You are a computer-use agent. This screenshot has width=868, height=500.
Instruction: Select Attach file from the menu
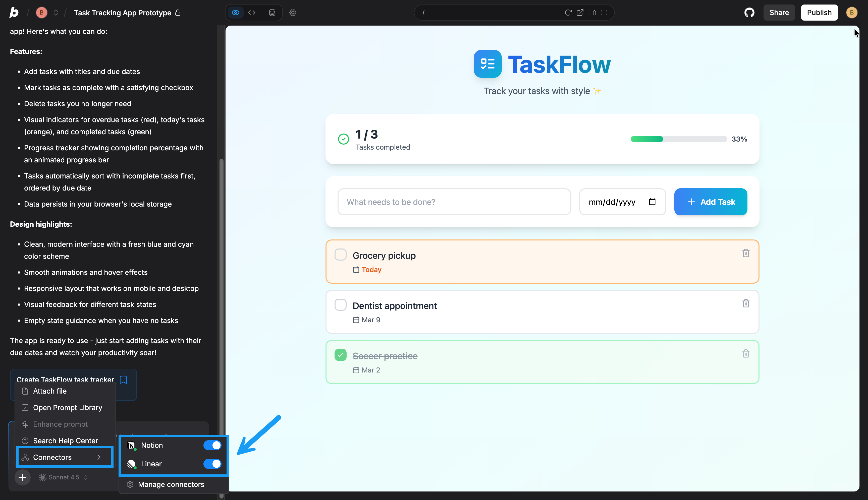50,391
